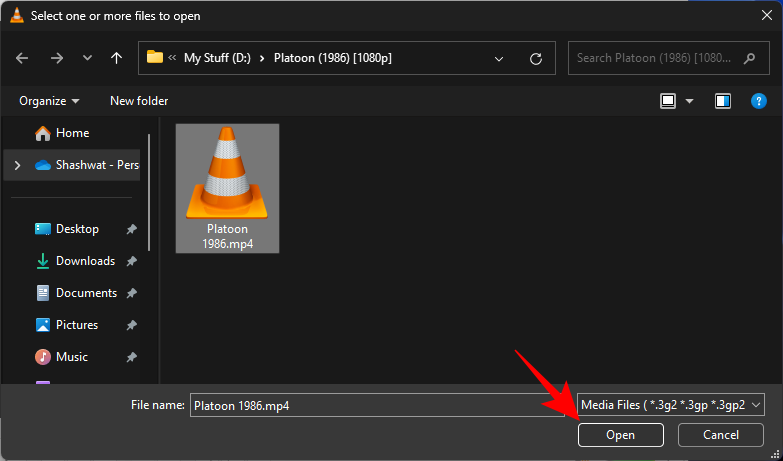The height and width of the screenshot is (461, 783).
Task: Expand the Shashwat OneDrive tree item
Action: [17, 165]
